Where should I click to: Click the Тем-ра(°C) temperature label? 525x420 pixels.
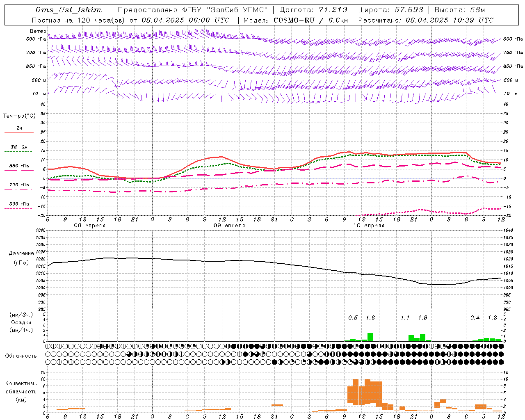(x=19, y=116)
